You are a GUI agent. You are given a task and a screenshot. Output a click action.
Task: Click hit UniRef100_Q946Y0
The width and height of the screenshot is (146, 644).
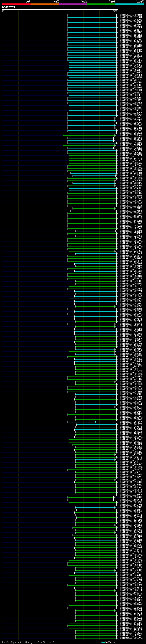[131, 30]
